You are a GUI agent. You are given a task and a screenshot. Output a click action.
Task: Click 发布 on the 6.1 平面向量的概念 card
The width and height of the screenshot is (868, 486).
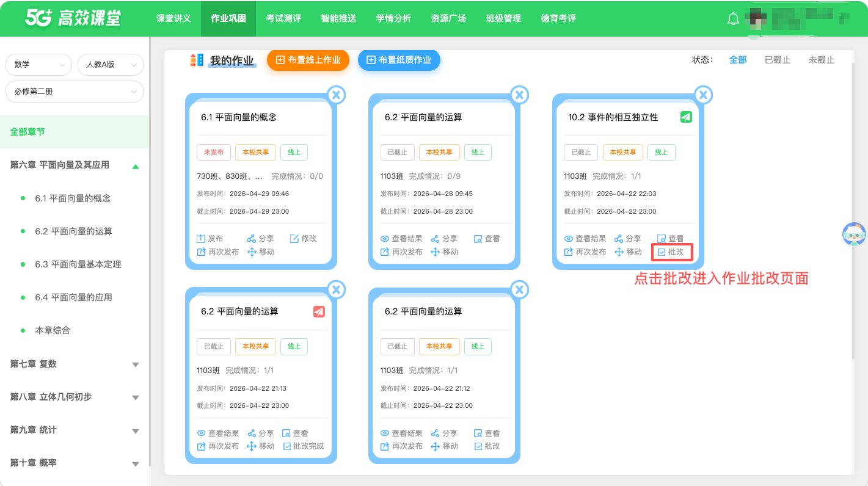[210, 239]
